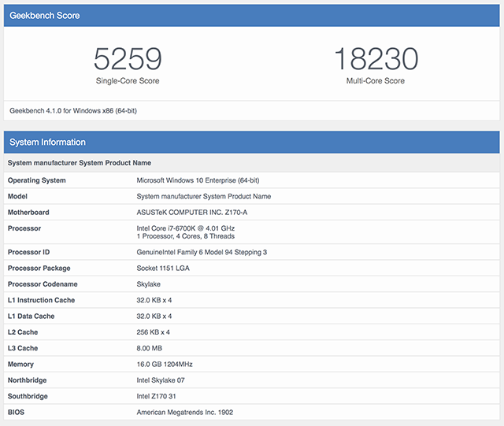
Task: Select the Skylake codename value
Action: (x=149, y=284)
